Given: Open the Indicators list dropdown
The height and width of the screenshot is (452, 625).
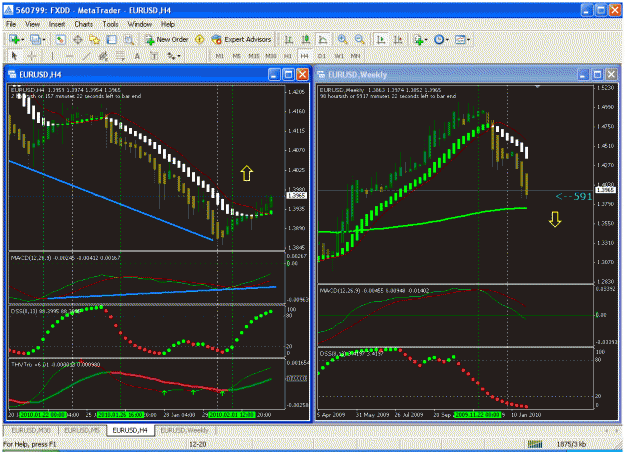Looking at the screenshot, I should pyautogui.click(x=420, y=39).
